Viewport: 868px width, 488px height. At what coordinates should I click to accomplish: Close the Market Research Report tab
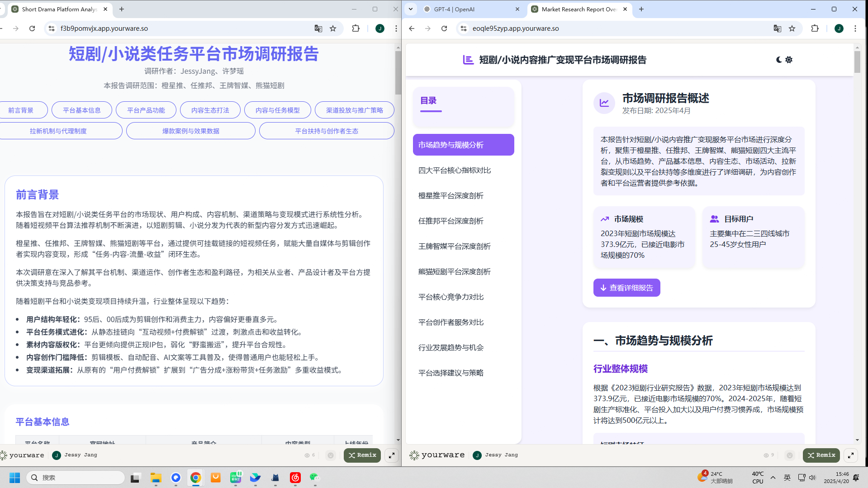click(x=625, y=9)
